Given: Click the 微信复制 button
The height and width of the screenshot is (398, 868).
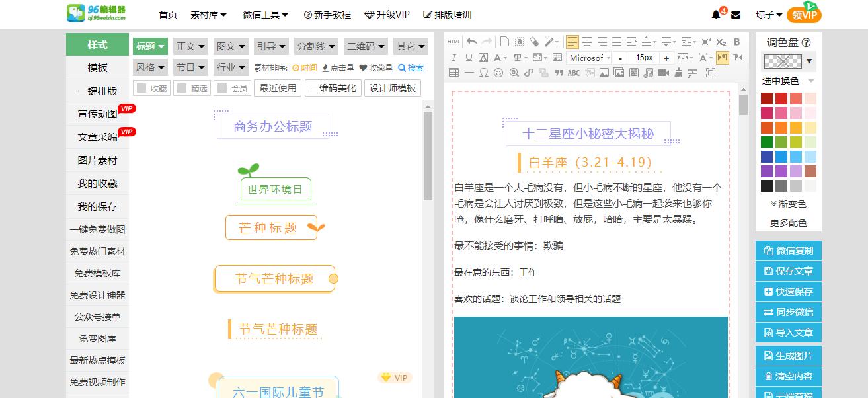Looking at the screenshot, I should [x=788, y=251].
